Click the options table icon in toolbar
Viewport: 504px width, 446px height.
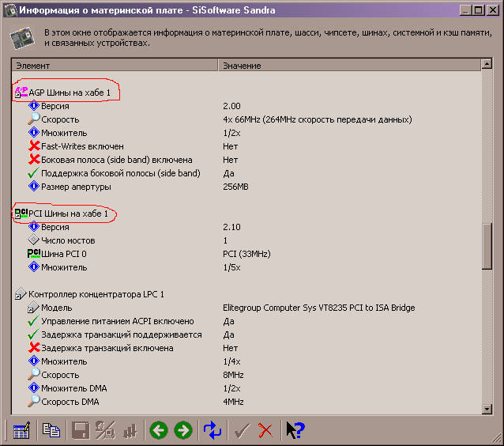coord(21,430)
